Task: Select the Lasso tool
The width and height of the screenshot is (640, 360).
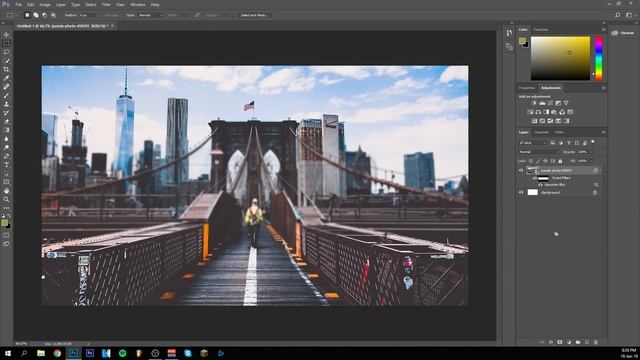Action: click(x=6, y=52)
